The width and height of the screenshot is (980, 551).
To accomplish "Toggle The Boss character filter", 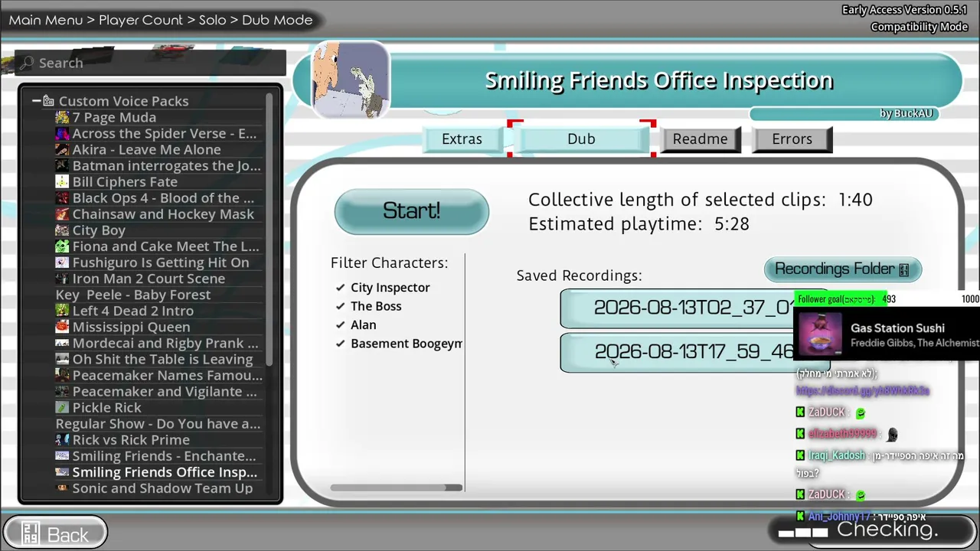I will pos(341,306).
